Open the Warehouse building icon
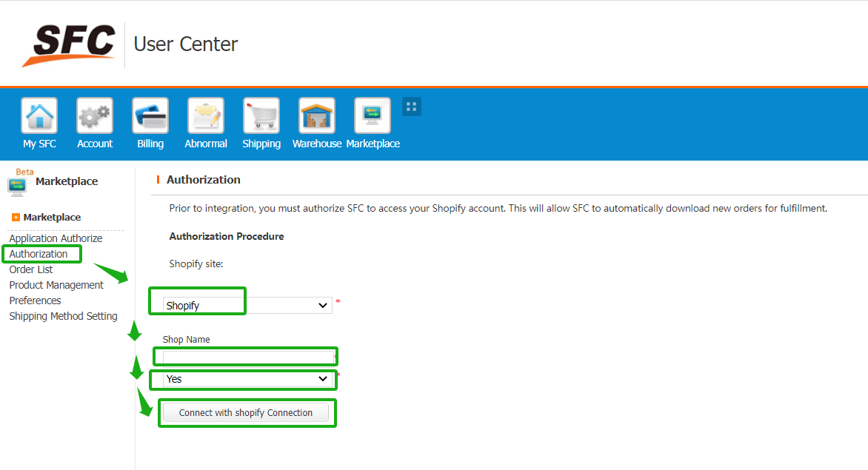 point(317,115)
